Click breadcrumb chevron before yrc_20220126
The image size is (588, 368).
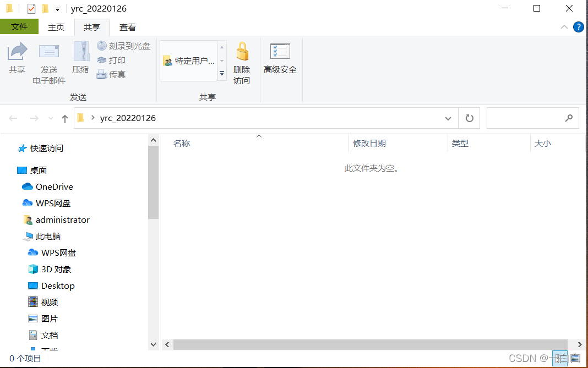tap(92, 118)
